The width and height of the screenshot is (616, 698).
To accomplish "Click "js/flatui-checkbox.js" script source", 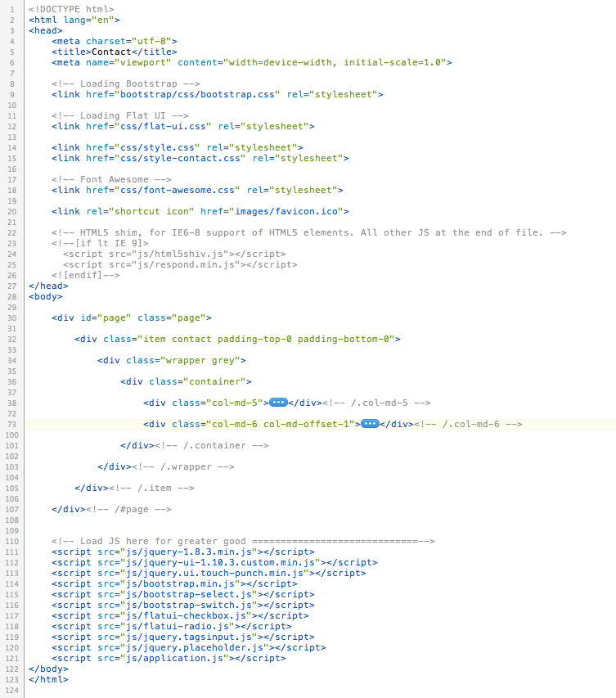I will click(186, 616).
